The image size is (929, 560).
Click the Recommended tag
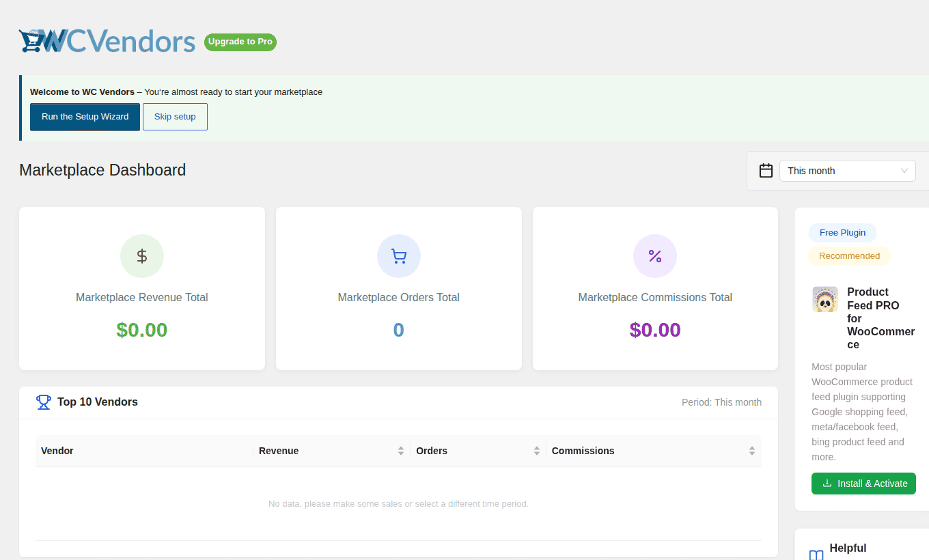click(x=849, y=256)
